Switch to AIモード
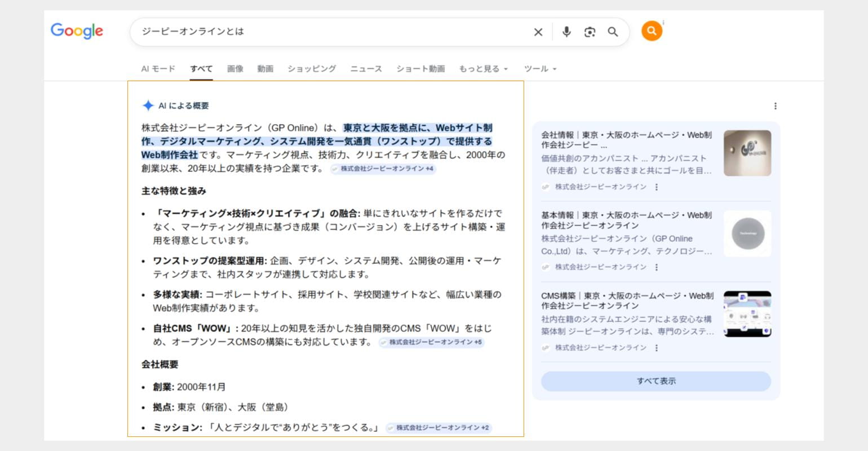 (x=158, y=69)
